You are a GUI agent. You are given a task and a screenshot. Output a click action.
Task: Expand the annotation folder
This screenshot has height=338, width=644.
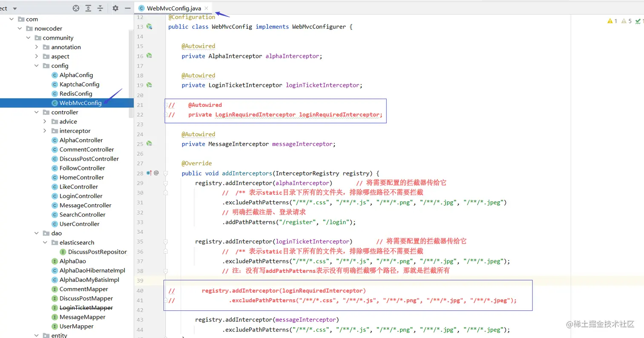pos(37,47)
